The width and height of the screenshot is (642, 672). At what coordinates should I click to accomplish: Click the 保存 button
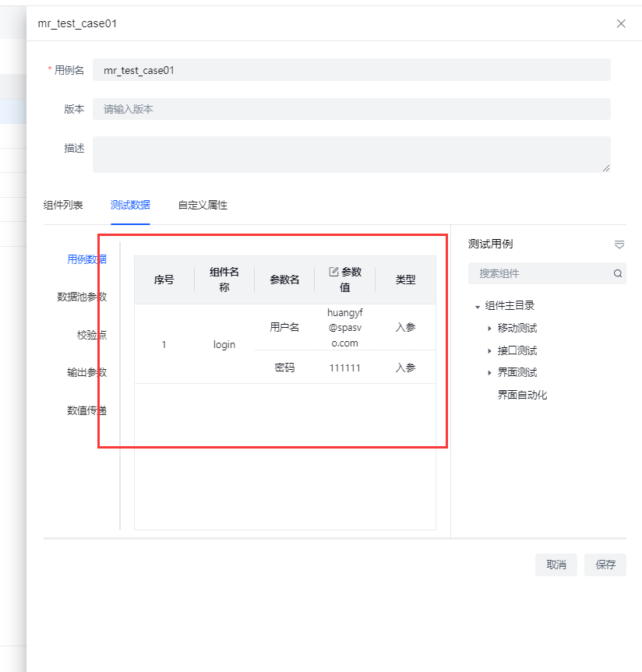click(x=605, y=565)
